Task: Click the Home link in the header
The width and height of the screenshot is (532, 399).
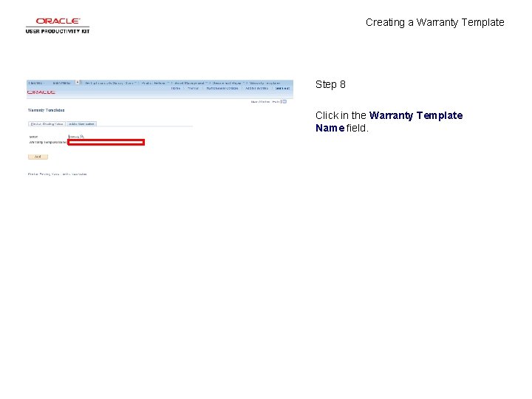Action: click(176, 88)
